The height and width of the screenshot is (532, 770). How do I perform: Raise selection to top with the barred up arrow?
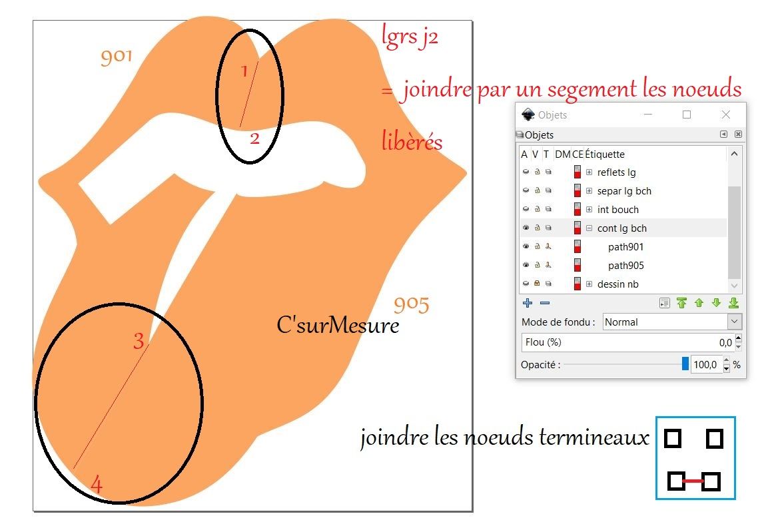(681, 303)
